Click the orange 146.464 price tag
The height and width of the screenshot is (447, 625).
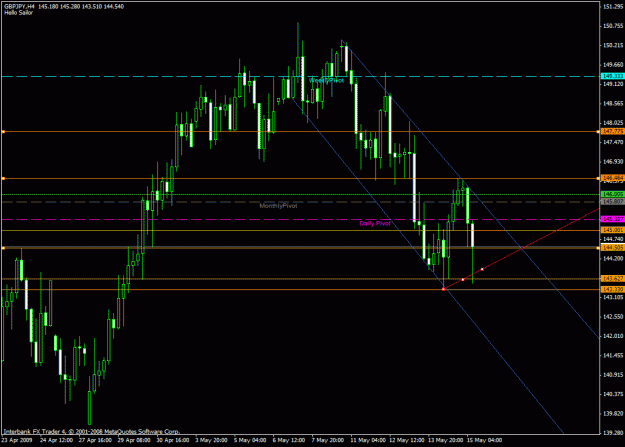tap(613, 178)
